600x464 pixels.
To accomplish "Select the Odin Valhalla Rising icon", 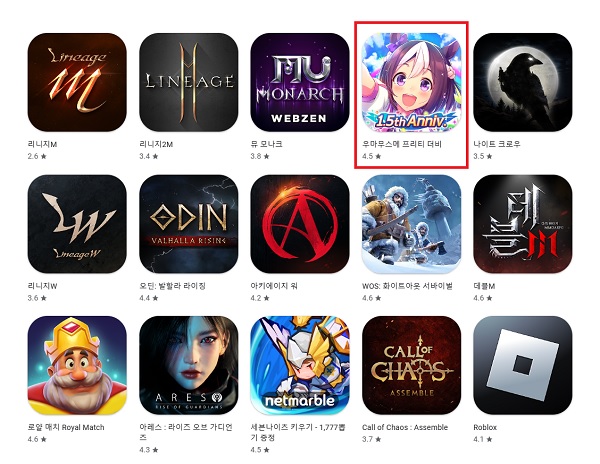I will [x=189, y=224].
